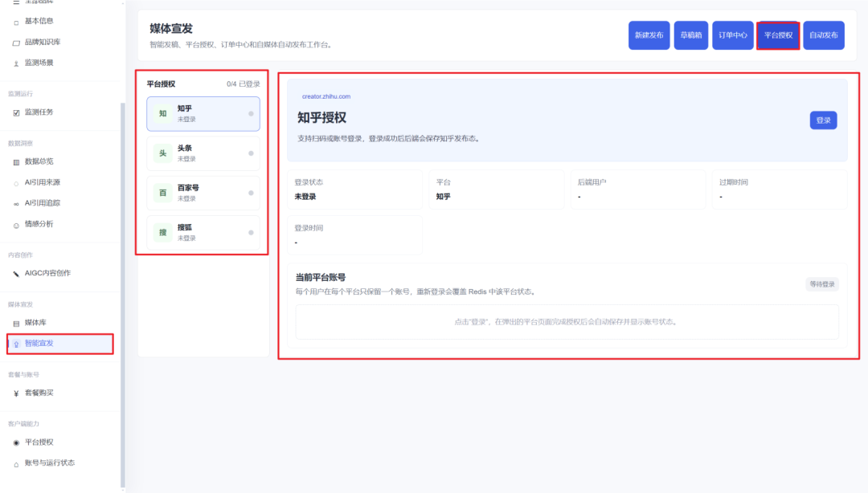The width and height of the screenshot is (868, 493).
Task: Click the 当前平台账号 heading
Action: click(x=321, y=277)
